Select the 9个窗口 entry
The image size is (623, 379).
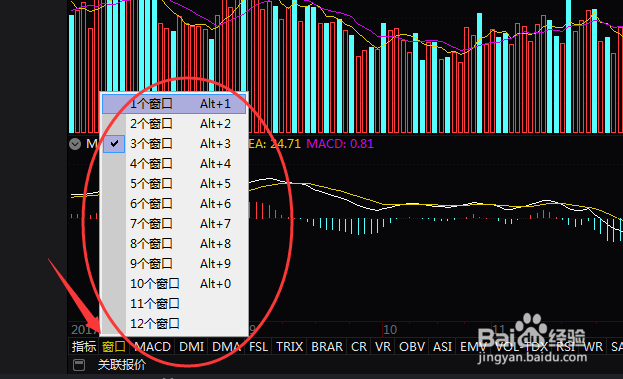coord(174,264)
